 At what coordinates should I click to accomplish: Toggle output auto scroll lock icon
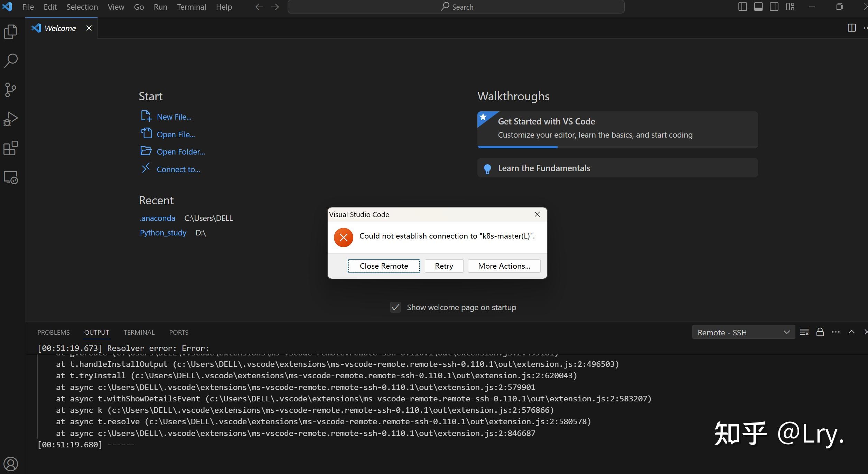coord(820,332)
